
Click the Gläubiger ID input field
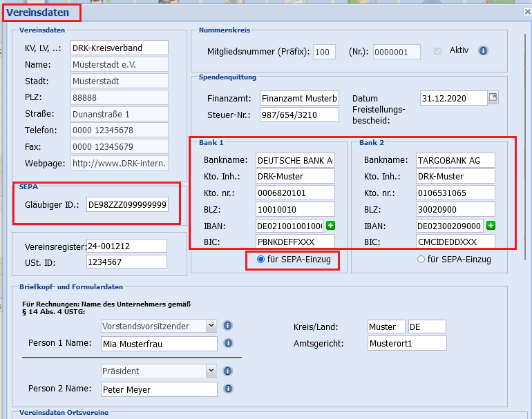pyautogui.click(x=126, y=205)
